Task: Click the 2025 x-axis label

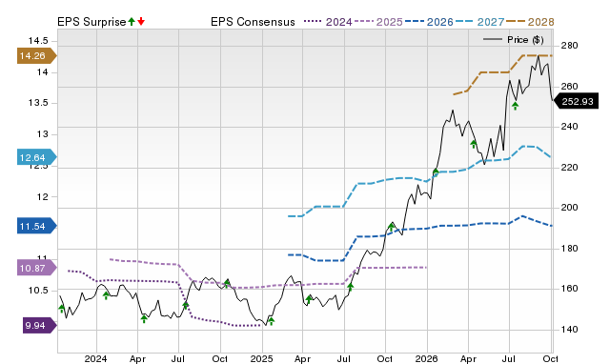Action: (x=261, y=358)
